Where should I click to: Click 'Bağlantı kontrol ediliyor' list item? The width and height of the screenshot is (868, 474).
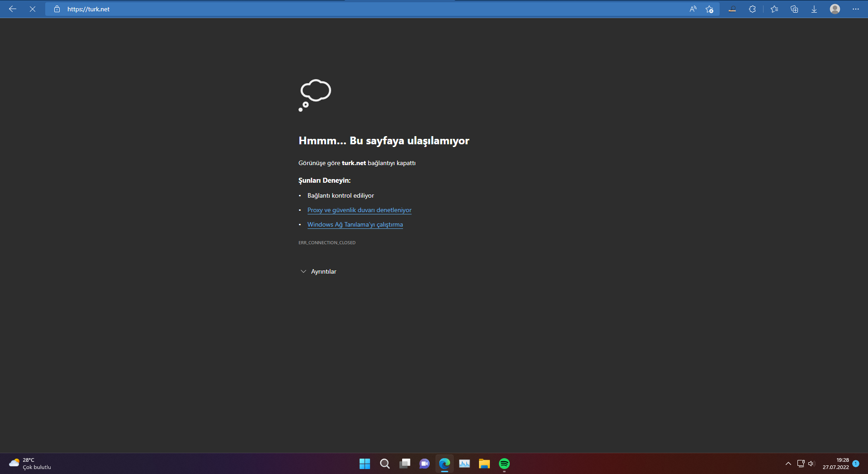pyautogui.click(x=341, y=195)
